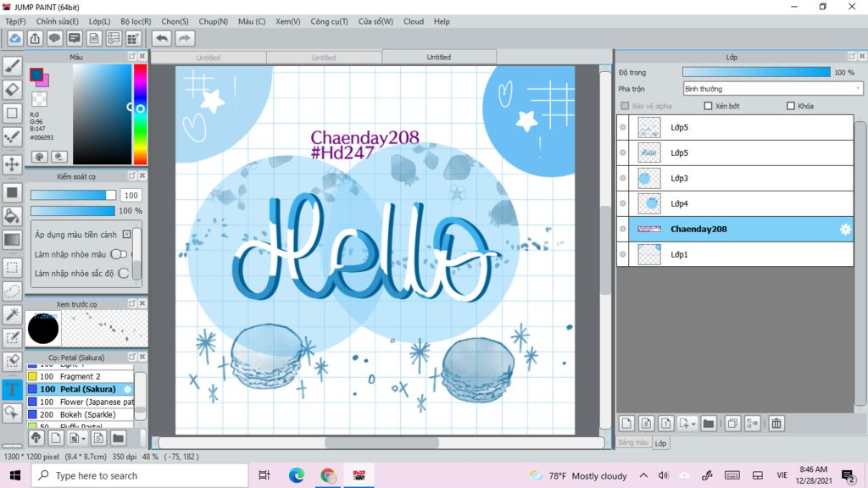The height and width of the screenshot is (488, 868).
Task: Hide the Chaenday208 layer
Action: tap(623, 229)
